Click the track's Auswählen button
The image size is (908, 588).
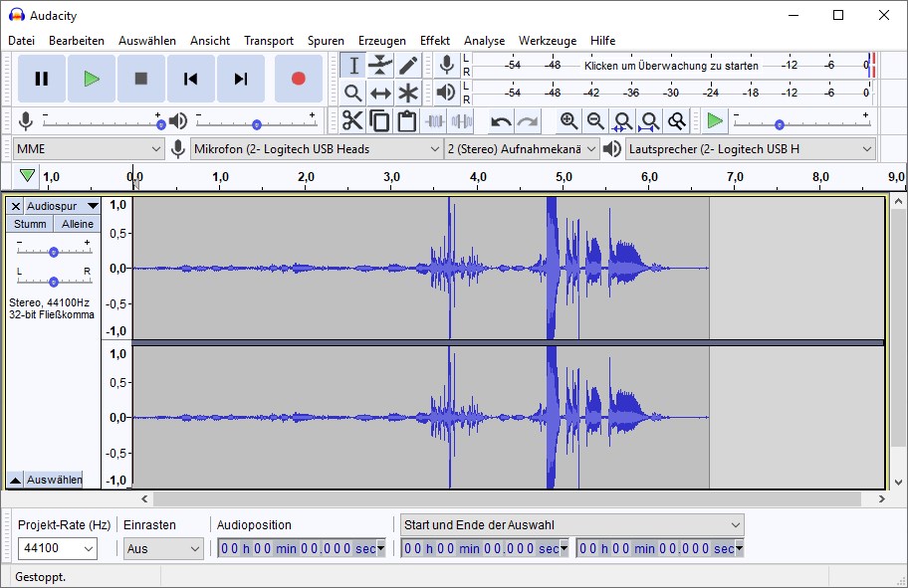pyautogui.click(x=54, y=480)
